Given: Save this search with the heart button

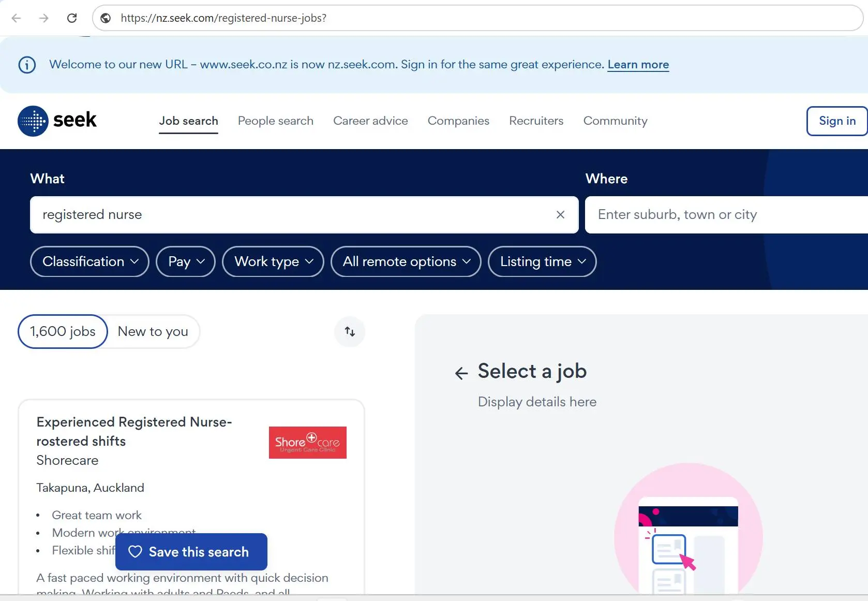Looking at the screenshot, I should [191, 552].
